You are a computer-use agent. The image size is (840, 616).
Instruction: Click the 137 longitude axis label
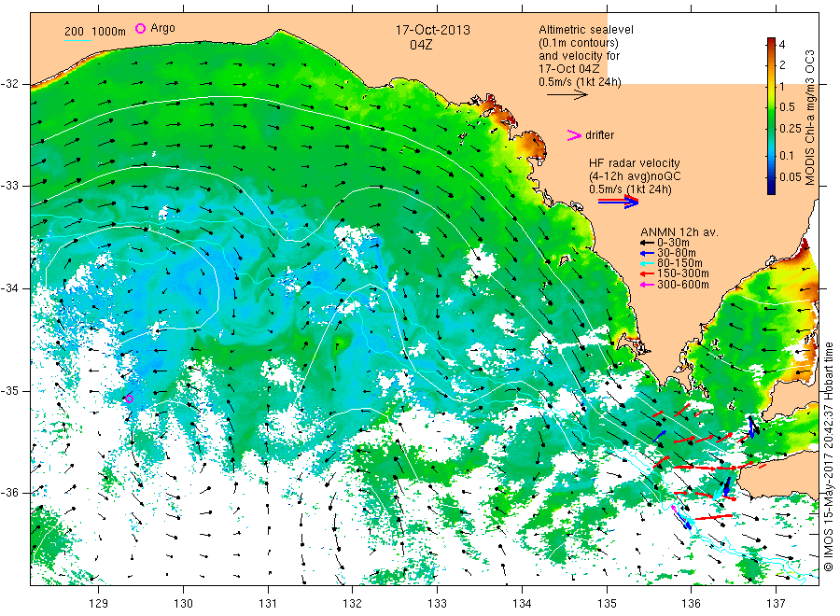[x=777, y=604]
